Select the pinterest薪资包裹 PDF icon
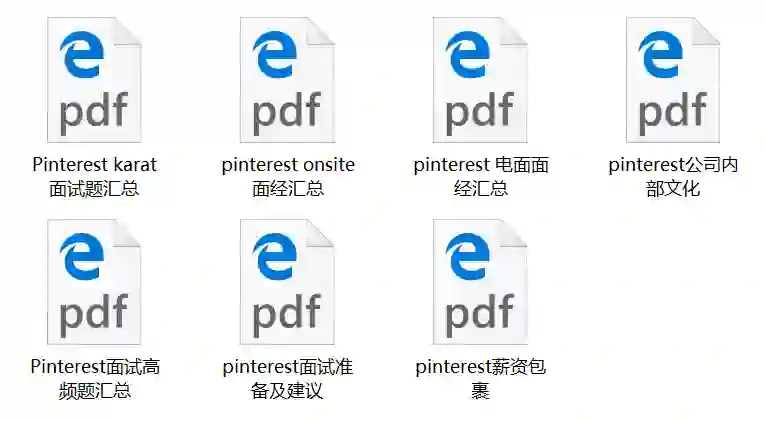766x421 pixels. tap(480, 282)
